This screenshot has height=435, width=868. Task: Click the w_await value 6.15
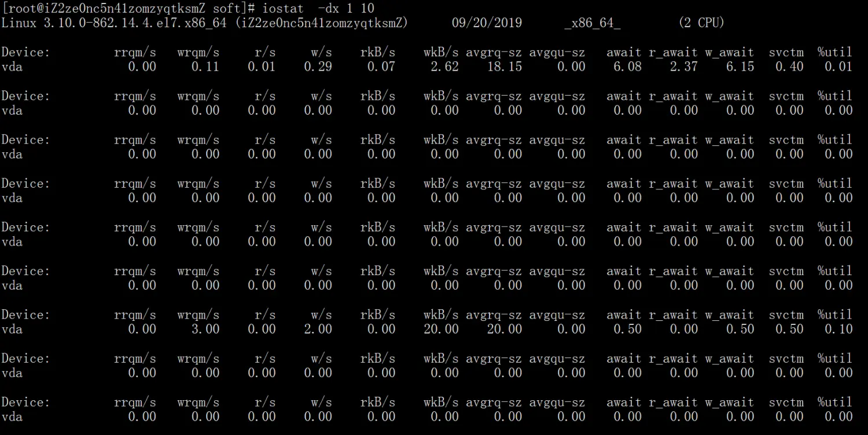coord(740,67)
